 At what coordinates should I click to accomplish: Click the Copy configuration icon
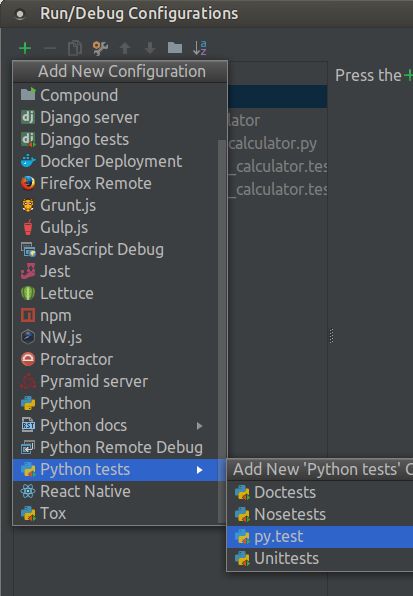click(75, 48)
